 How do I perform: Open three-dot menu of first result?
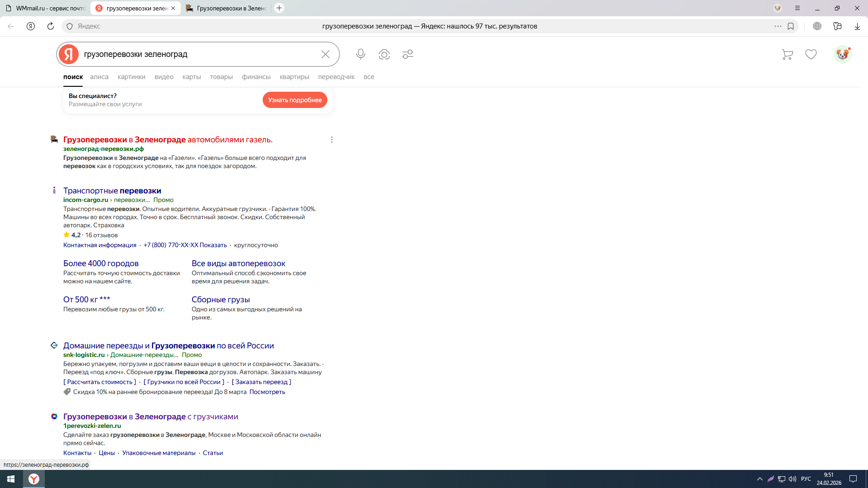tap(332, 140)
